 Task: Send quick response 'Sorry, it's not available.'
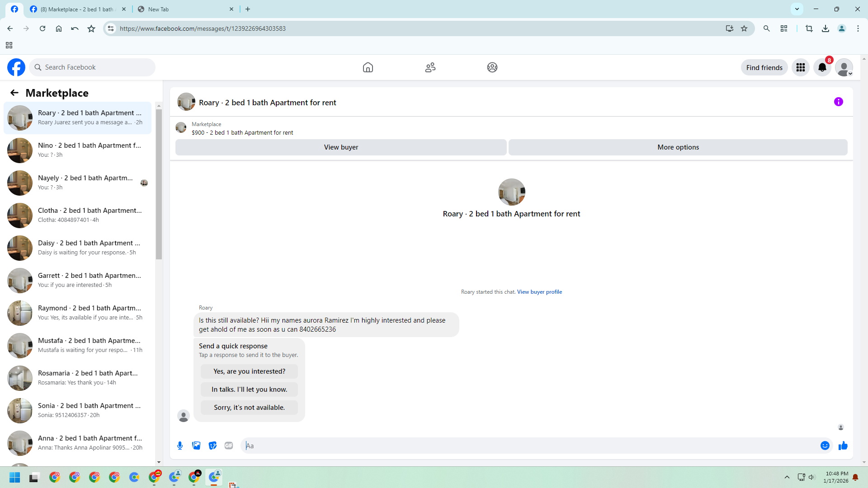tap(249, 408)
